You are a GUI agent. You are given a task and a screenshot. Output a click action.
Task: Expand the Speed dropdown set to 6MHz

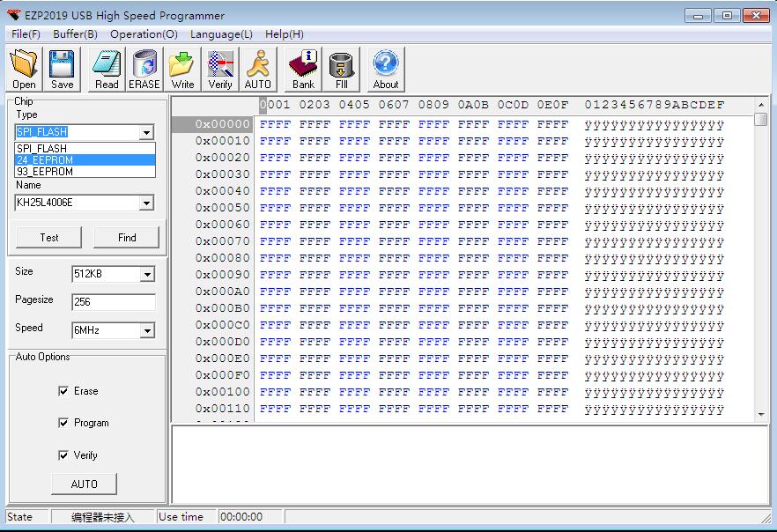(x=149, y=330)
